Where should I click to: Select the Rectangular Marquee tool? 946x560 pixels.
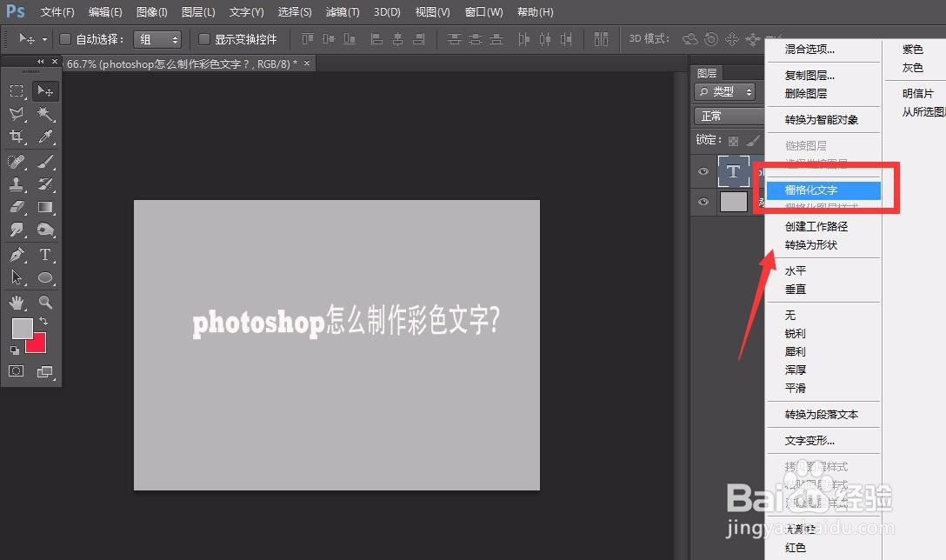coord(17,91)
